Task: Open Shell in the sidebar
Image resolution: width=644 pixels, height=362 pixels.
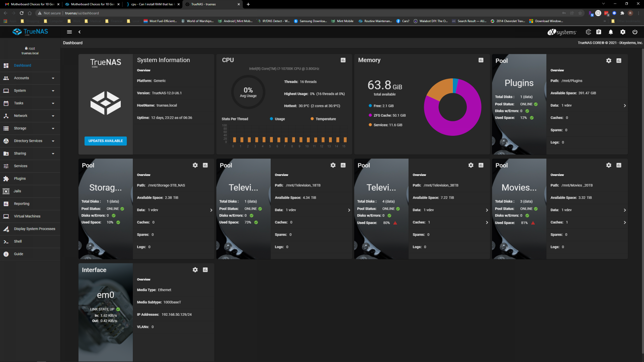Action: point(30,242)
